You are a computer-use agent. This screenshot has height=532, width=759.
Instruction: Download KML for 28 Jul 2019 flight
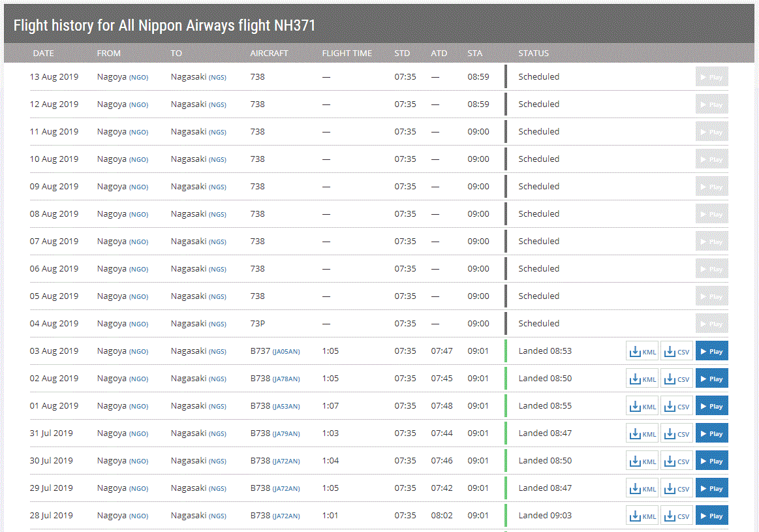coord(642,516)
